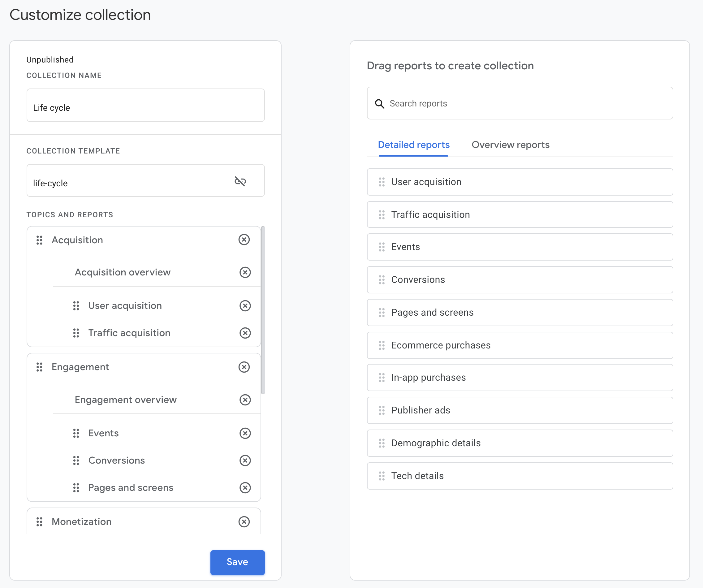
Task: Switch to Overview reports tab
Action: [x=511, y=145]
